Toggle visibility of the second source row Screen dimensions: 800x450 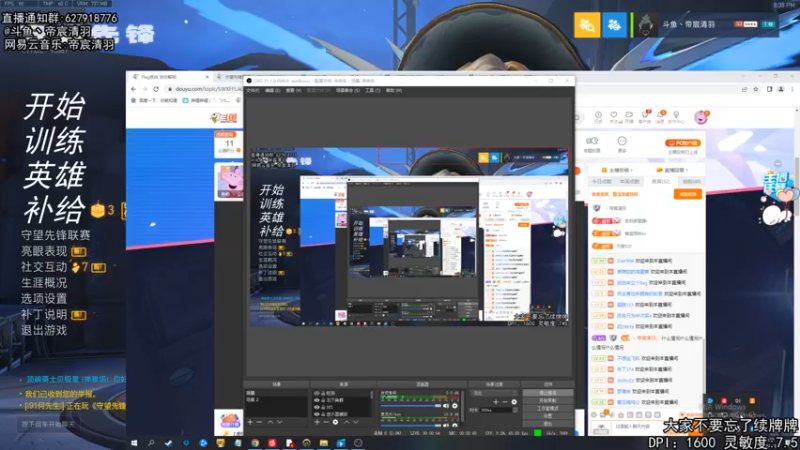point(317,400)
